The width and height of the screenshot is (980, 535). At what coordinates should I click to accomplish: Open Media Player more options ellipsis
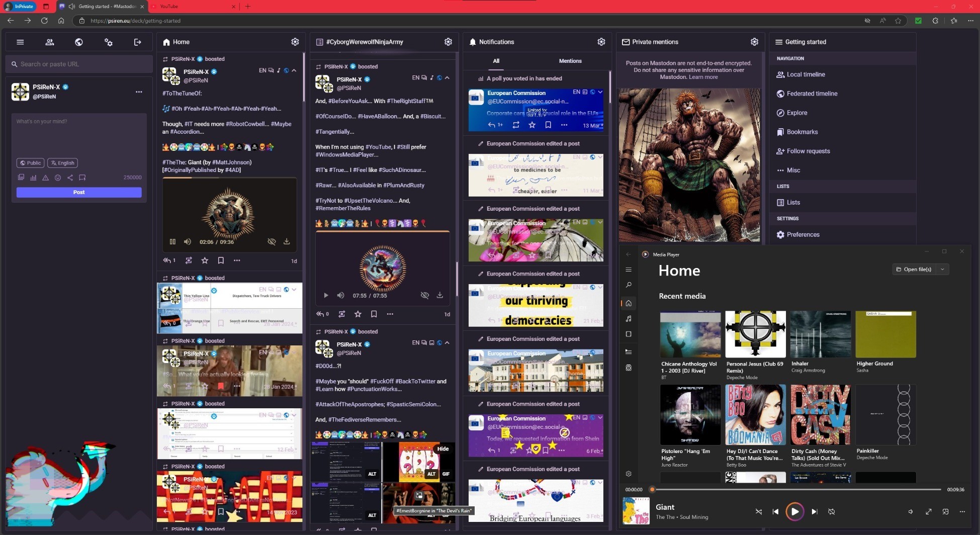click(962, 511)
